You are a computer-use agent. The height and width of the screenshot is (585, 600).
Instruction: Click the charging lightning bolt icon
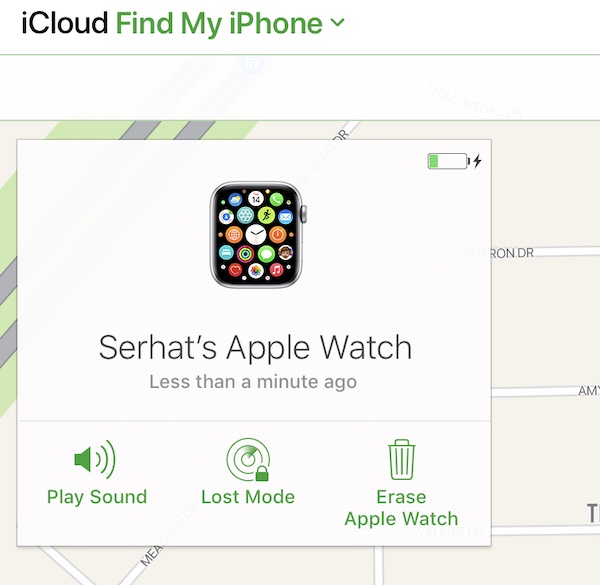click(x=477, y=161)
